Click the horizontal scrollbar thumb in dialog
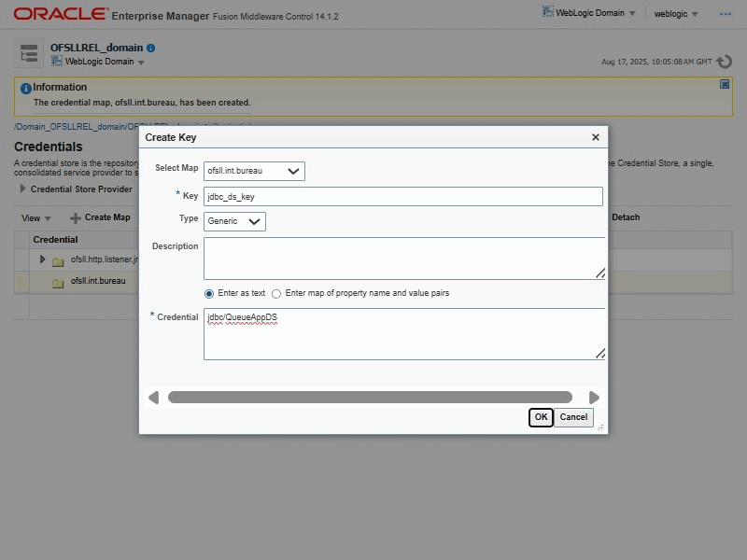747x560 pixels. 370,398
